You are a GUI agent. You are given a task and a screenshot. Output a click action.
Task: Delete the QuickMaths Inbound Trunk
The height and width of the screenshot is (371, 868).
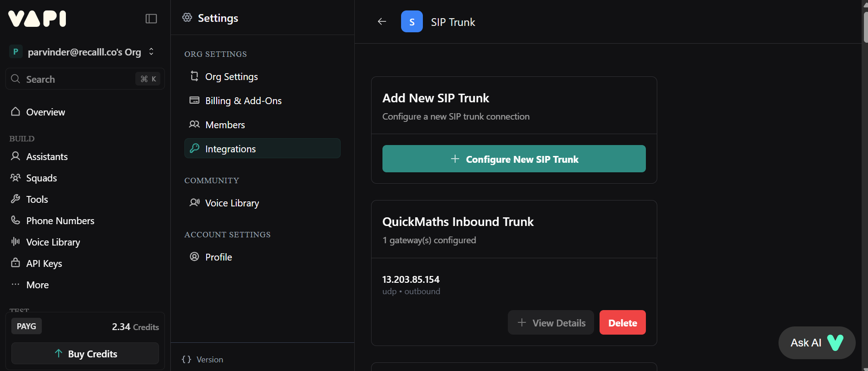pos(622,322)
